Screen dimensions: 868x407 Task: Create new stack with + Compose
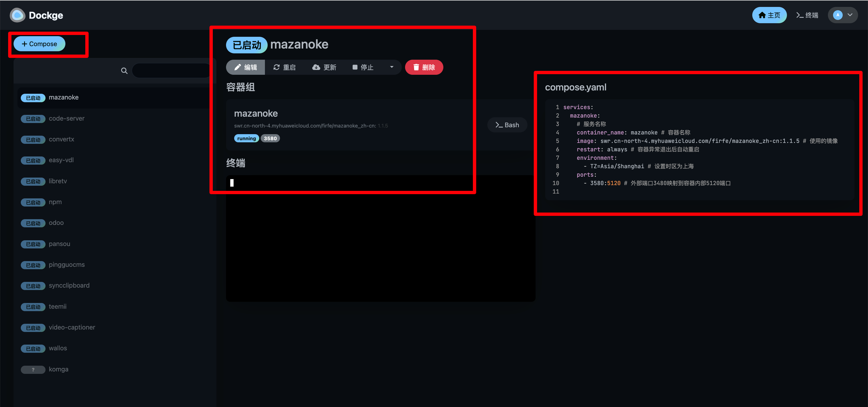pos(39,44)
